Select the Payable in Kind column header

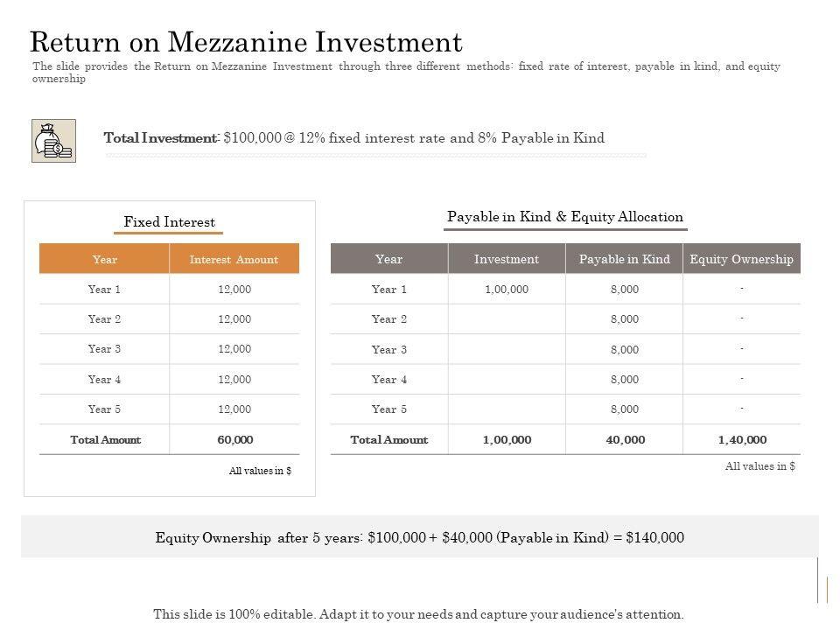coord(624,259)
